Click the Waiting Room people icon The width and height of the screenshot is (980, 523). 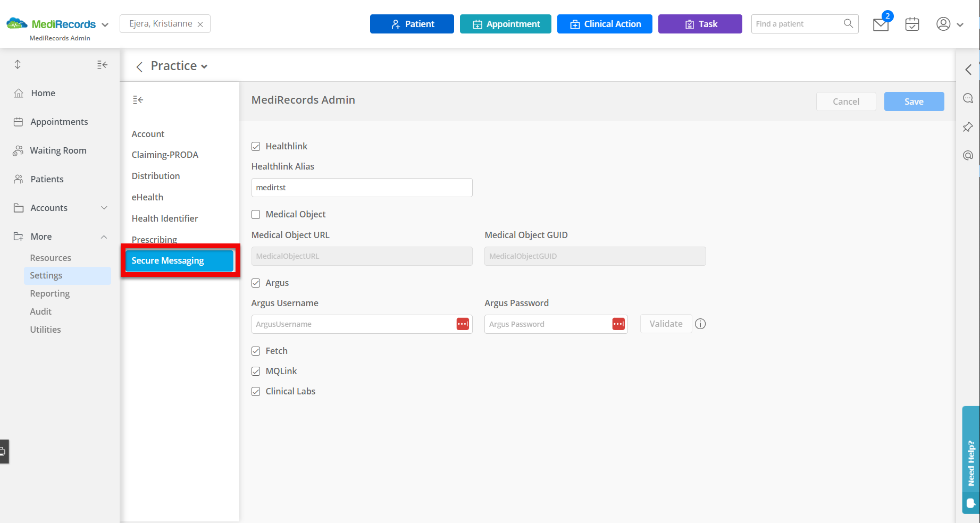pos(18,150)
